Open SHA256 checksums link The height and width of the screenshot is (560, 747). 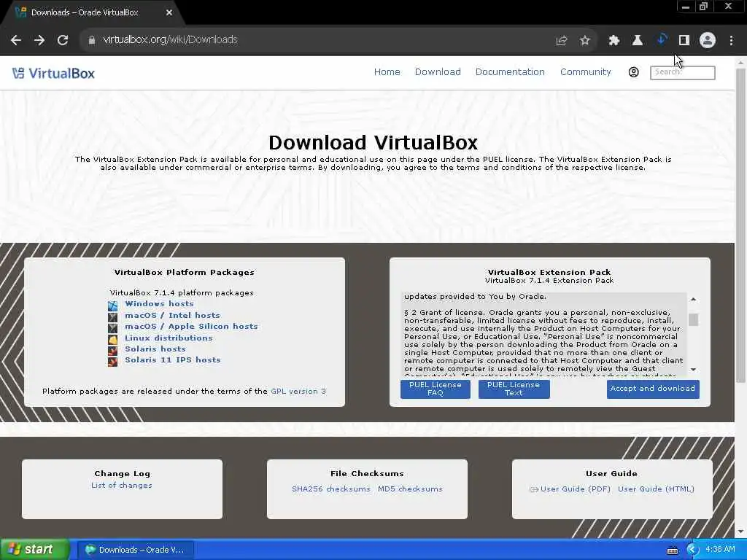(x=330, y=489)
